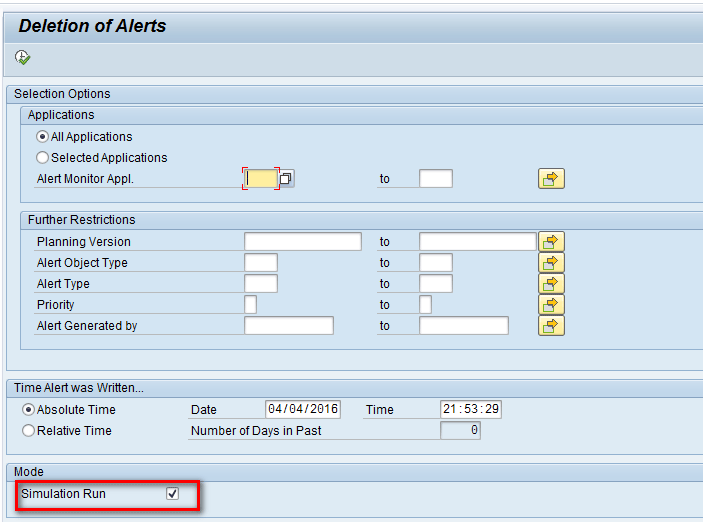Click the Number of Days in Past label

pyautogui.click(x=256, y=431)
